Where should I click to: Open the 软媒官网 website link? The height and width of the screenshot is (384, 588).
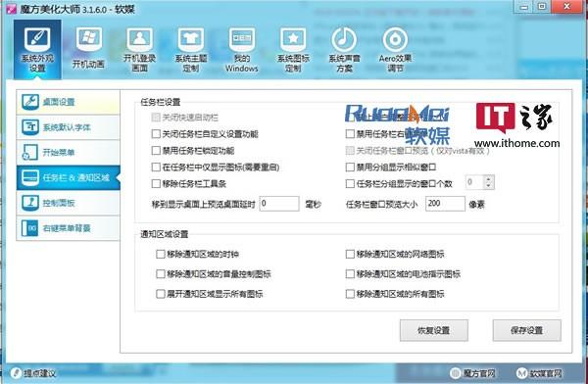pos(539,373)
